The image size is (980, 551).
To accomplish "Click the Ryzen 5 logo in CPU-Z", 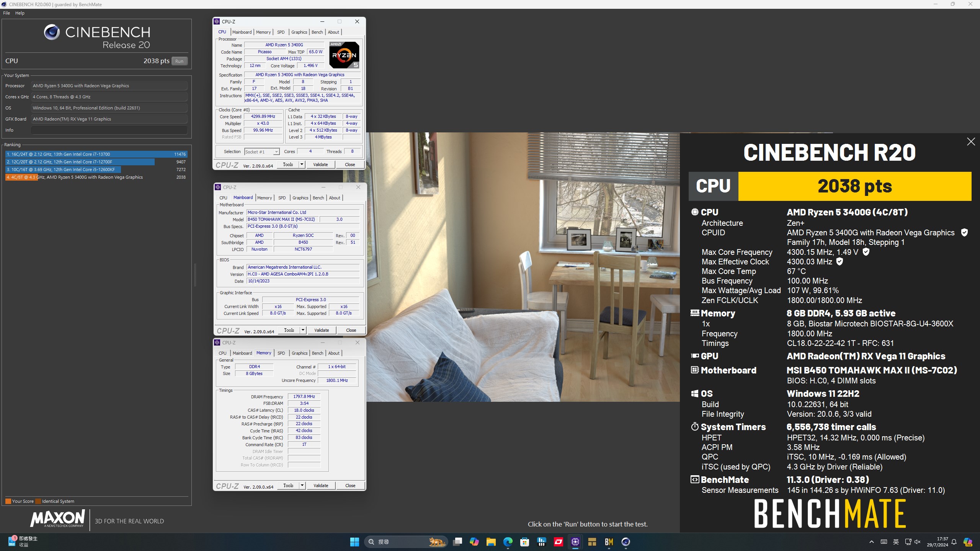I will (x=344, y=55).
